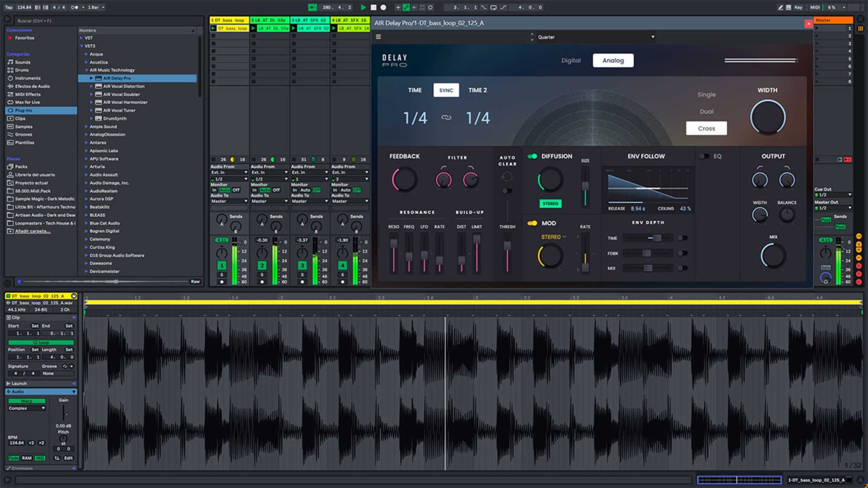Image resolution: width=868 pixels, height=488 pixels.
Task: Open the Samples category
Action: tap(24, 127)
